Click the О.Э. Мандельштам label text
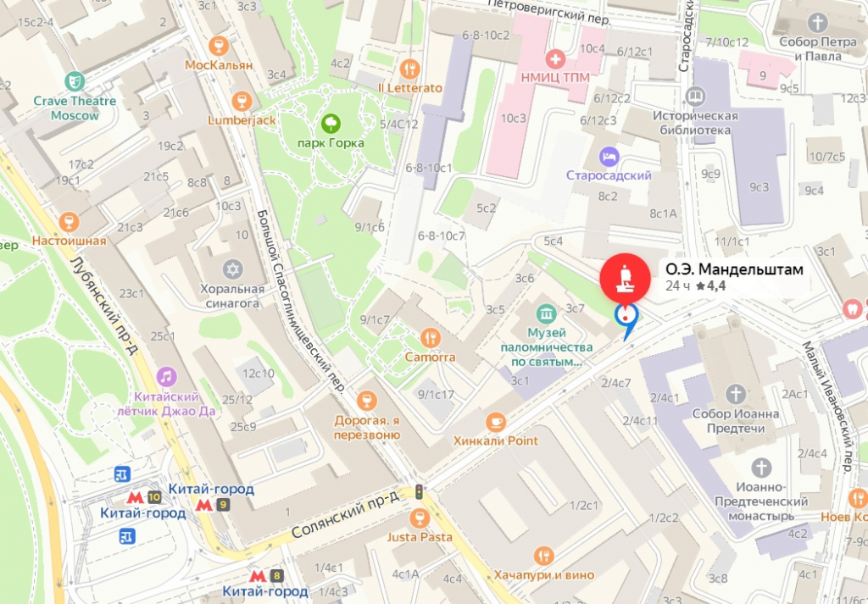The image size is (868, 604). coord(734,269)
